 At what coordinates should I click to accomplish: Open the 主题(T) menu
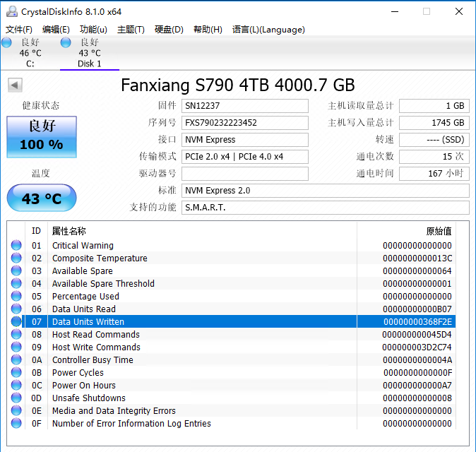point(131,30)
